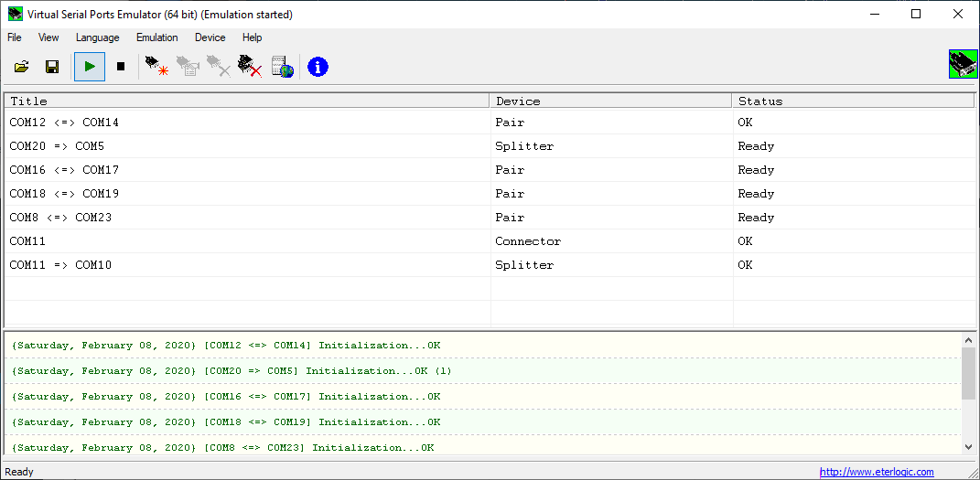Click the Connector device cell

click(611, 241)
